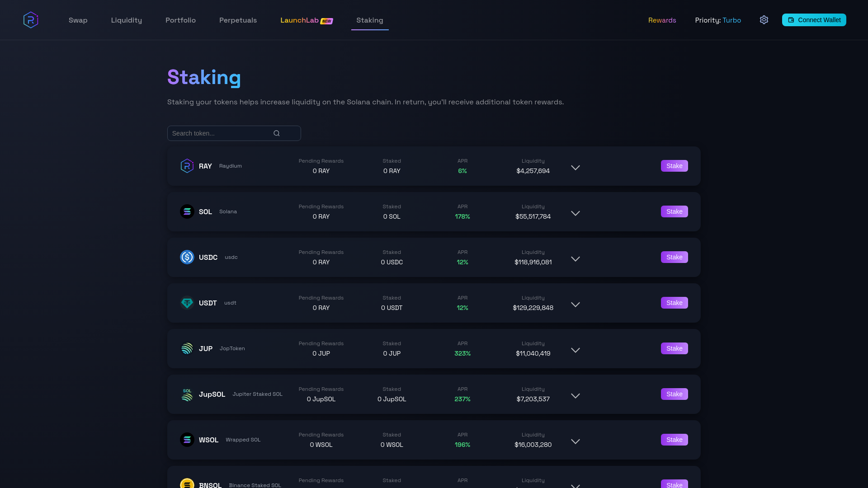Screen dimensions: 868x488
Task: Focus the Search token input field
Action: point(234,133)
